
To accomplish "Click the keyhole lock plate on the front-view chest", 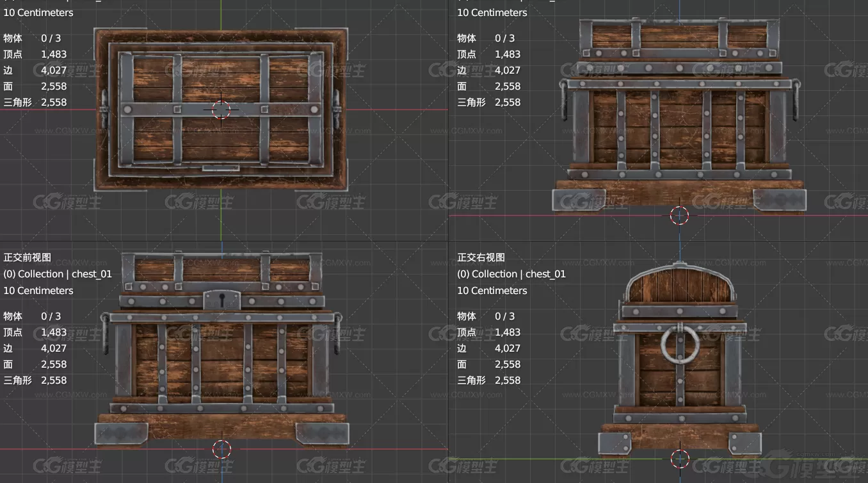I will click(221, 300).
